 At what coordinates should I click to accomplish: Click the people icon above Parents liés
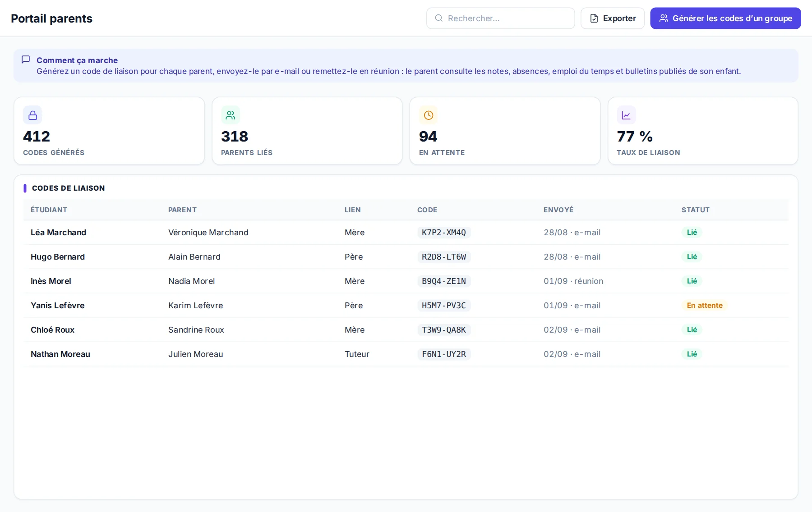[x=231, y=115]
